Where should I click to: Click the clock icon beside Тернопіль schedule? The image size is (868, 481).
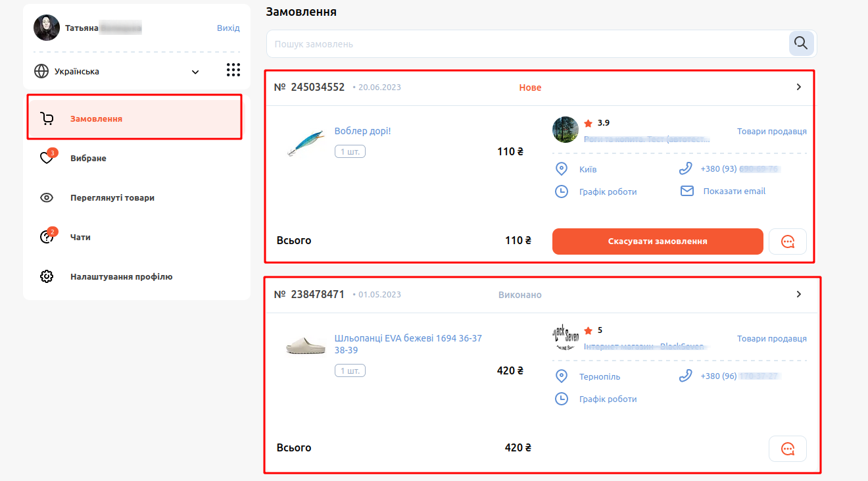(562, 399)
